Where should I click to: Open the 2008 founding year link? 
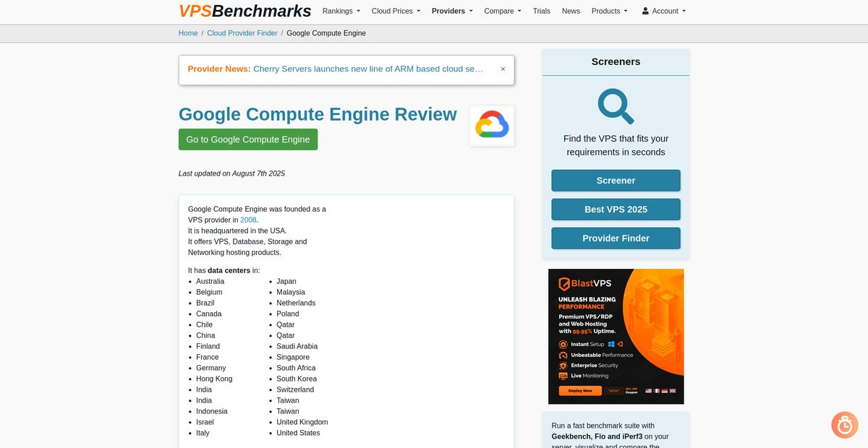249,220
